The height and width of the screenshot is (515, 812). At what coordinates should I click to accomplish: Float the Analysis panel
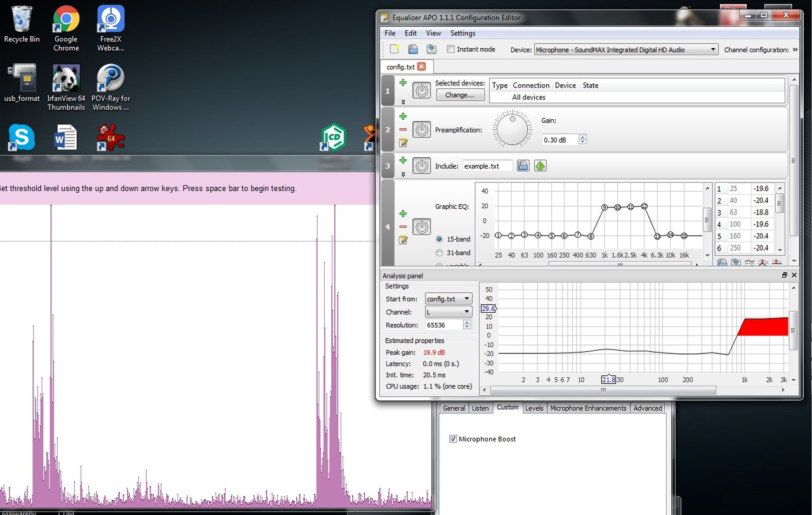785,275
